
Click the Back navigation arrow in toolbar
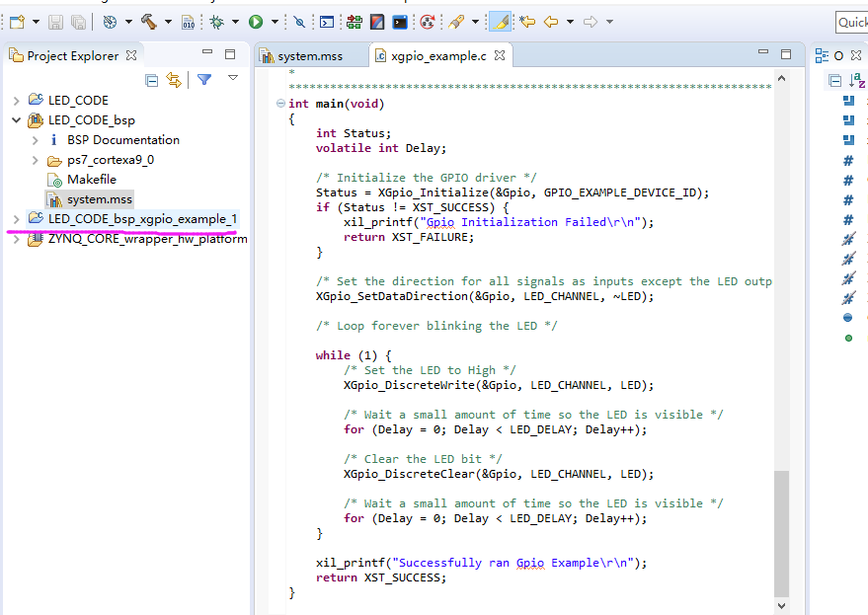[551, 22]
